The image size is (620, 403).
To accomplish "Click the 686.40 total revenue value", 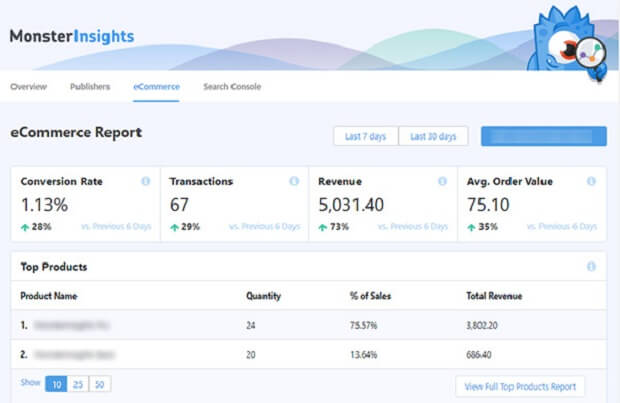I will tap(479, 355).
